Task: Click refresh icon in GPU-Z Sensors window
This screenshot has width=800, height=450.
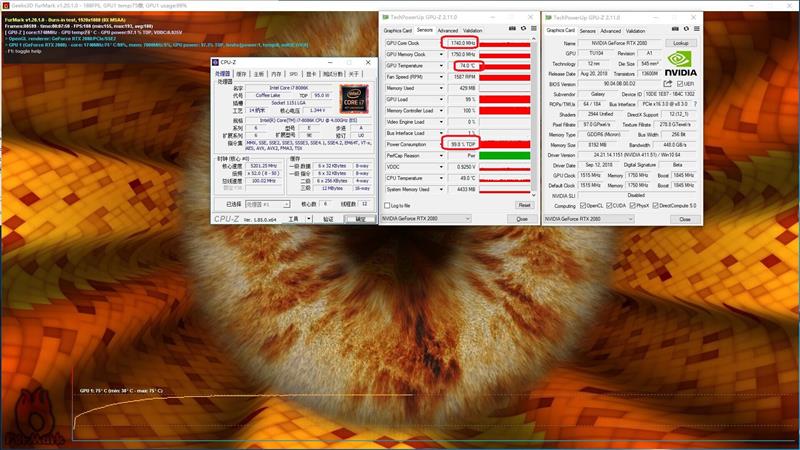Action: [523, 29]
